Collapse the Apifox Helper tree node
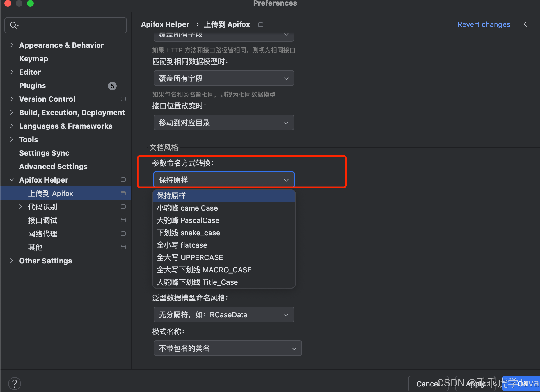The width and height of the screenshot is (540, 392). click(12, 180)
